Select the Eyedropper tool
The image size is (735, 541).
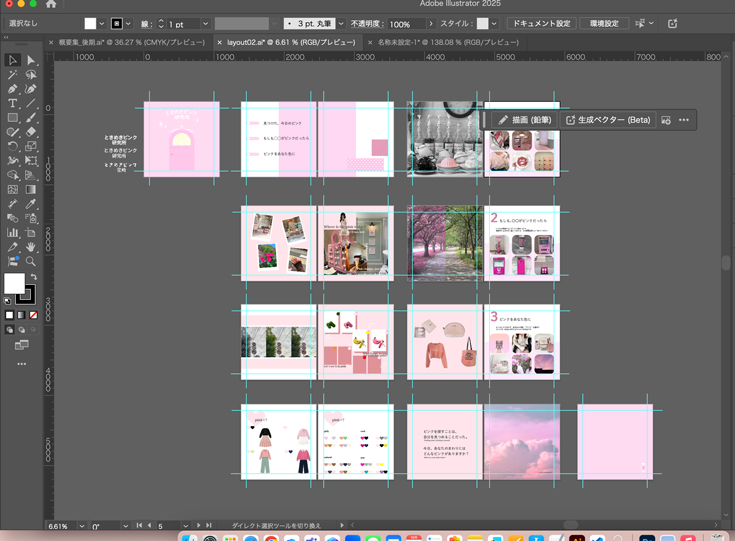(31, 204)
